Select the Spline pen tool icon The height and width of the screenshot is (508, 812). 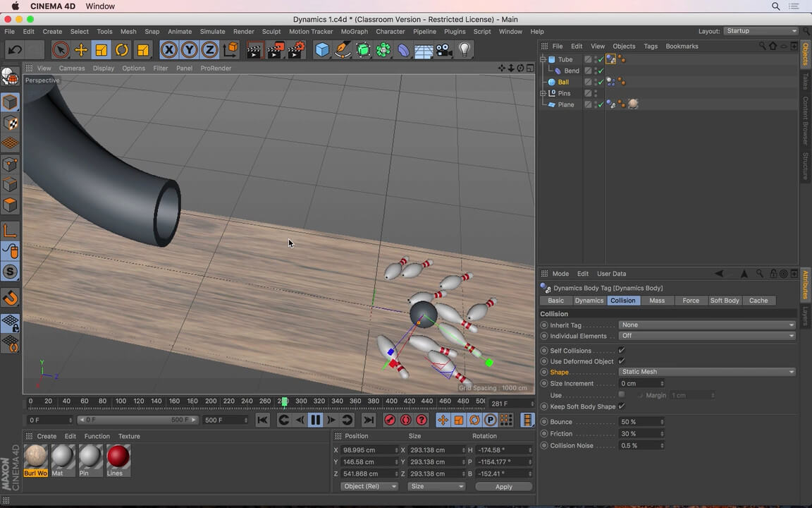coord(343,49)
